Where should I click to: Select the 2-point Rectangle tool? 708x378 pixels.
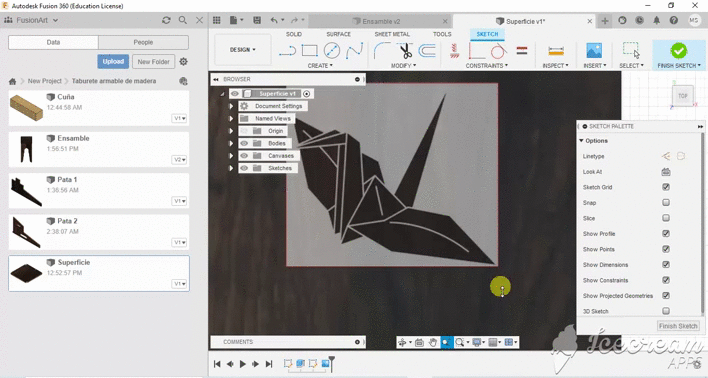pyautogui.click(x=310, y=50)
